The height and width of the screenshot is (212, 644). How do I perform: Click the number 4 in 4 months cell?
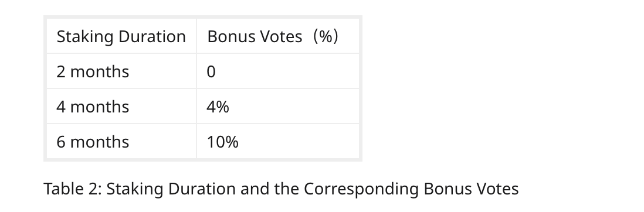(61, 107)
